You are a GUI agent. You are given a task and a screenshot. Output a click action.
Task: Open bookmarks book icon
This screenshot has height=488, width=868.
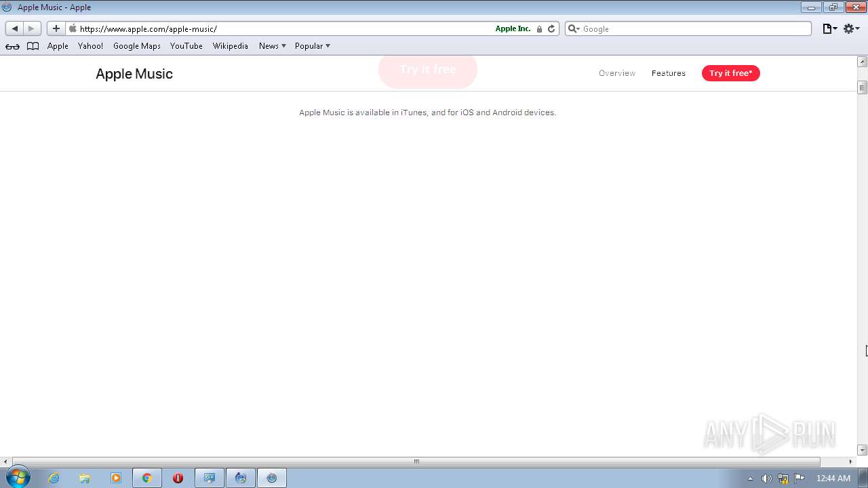pos(33,46)
